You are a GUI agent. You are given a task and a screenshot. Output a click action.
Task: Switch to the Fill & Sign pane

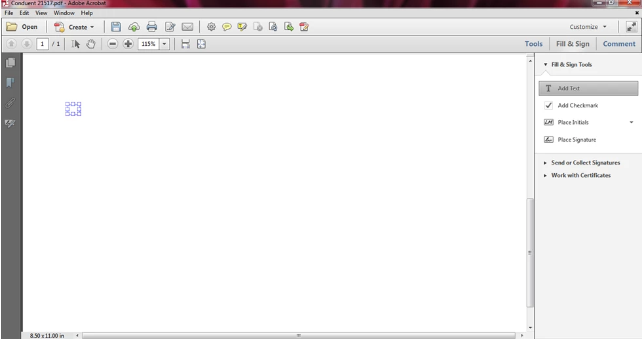pyautogui.click(x=573, y=44)
